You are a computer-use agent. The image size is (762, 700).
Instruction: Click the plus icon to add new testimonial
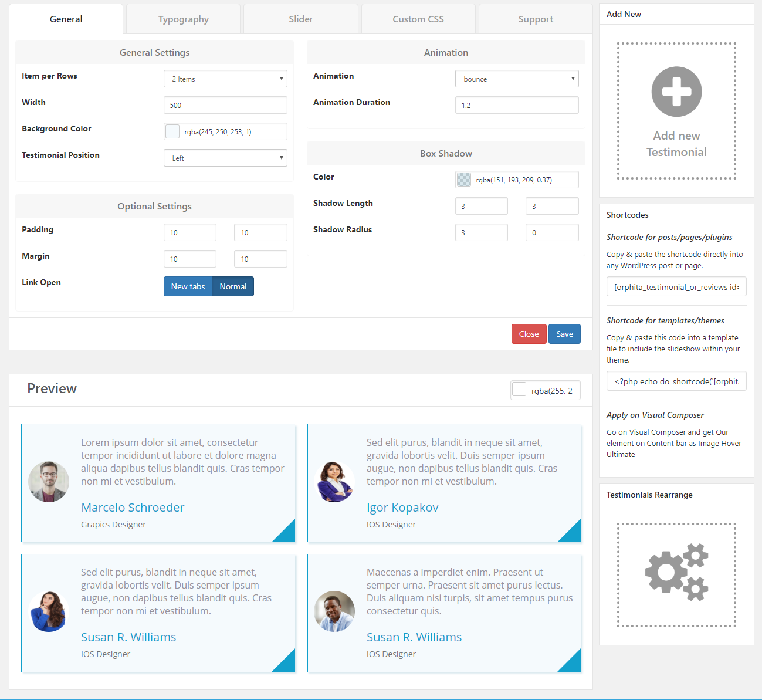click(x=676, y=92)
